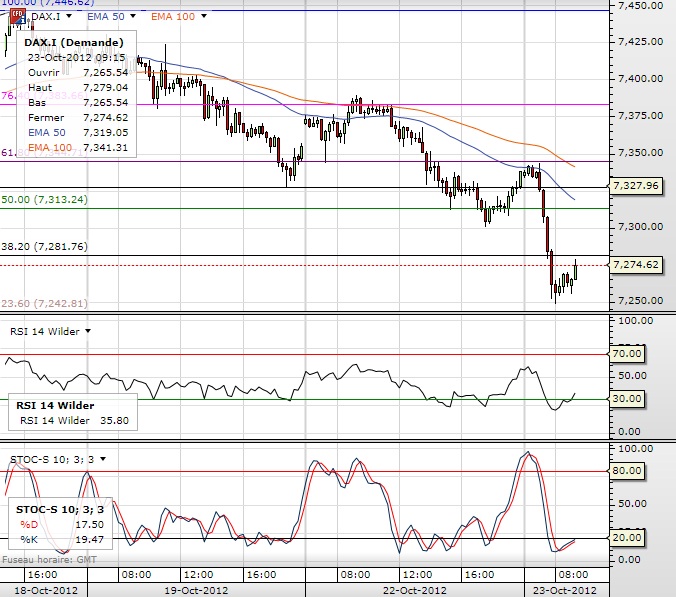
Task: Click the RSI 14 Wilder value tooltip
Action: 72,413
